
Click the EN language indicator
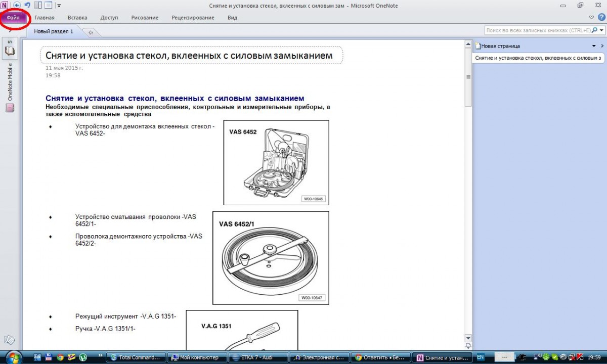coord(481,356)
